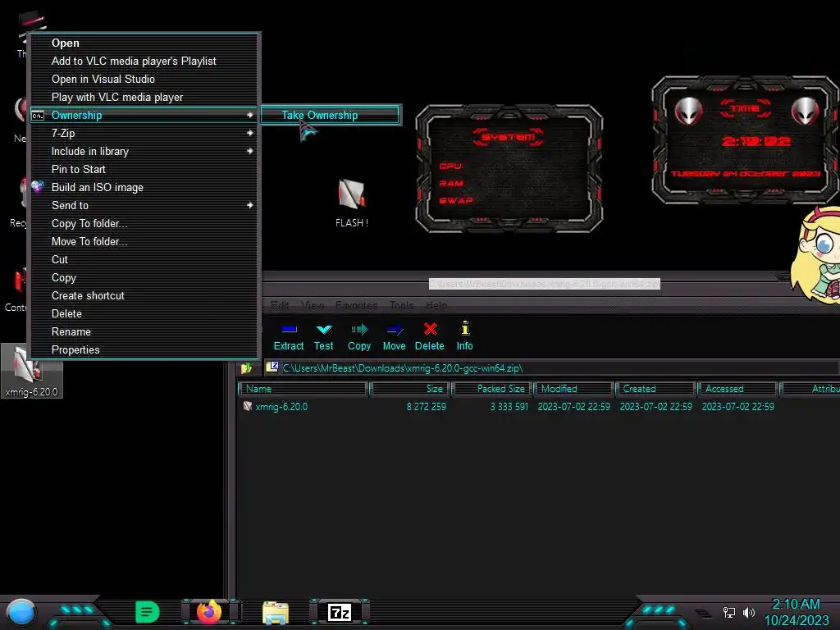
Task: Open the 7-Zip View menu
Action: coord(313,305)
